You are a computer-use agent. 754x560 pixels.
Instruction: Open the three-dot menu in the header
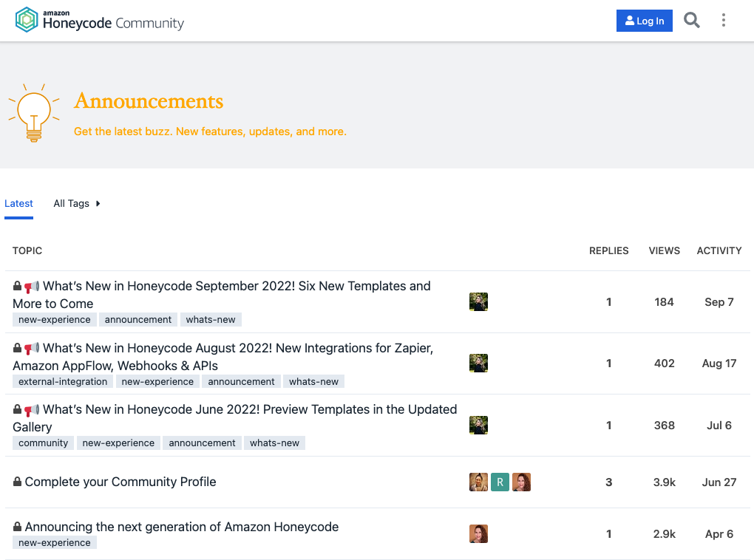click(x=723, y=20)
